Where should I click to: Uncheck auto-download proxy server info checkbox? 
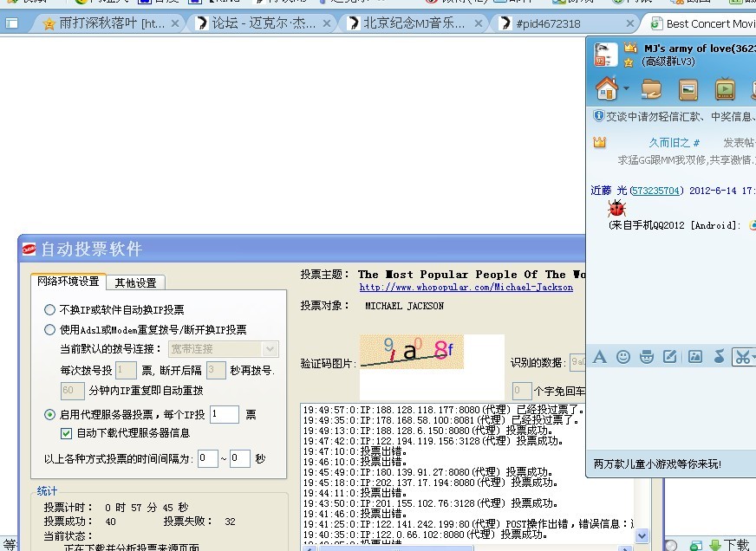pyautogui.click(x=67, y=433)
